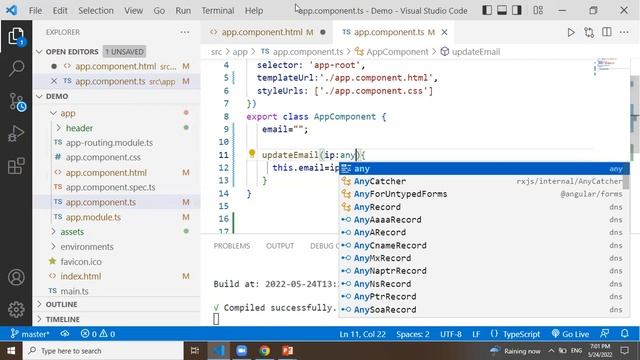The height and width of the screenshot is (360, 640).
Task: Click Windows search box on taskbar
Action: pos(103,351)
